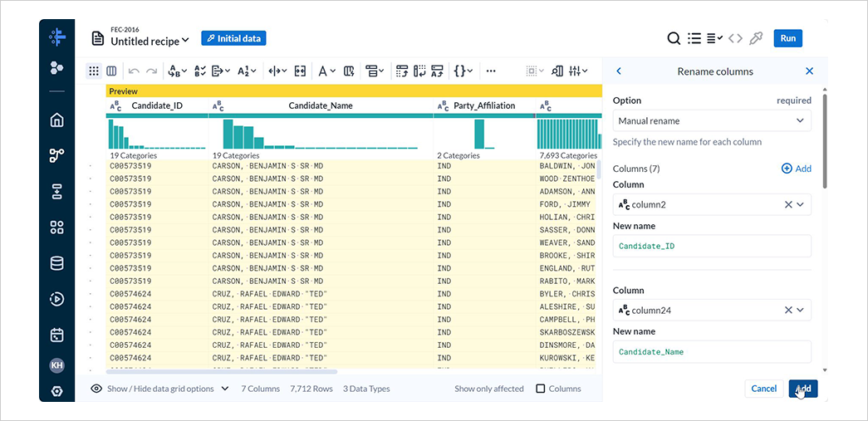Open the A12 count tool dropdown
This screenshot has height=421, width=868.
tap(247, 71)
